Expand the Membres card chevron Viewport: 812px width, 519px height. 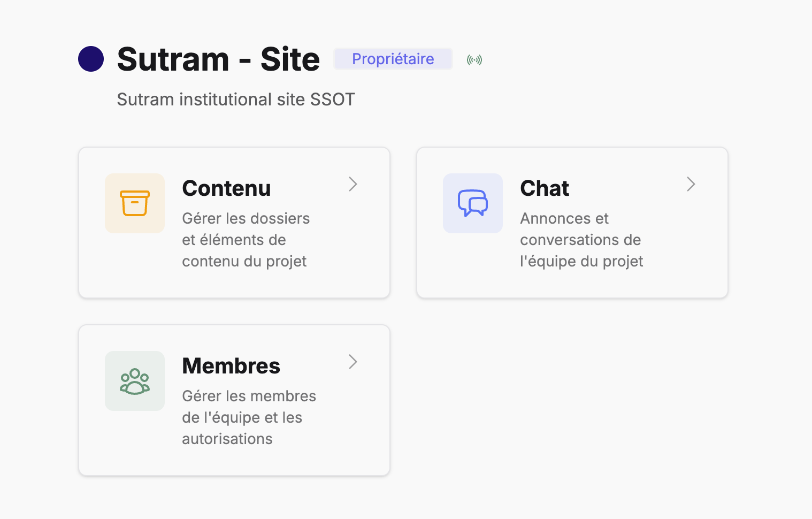point(353,362)
